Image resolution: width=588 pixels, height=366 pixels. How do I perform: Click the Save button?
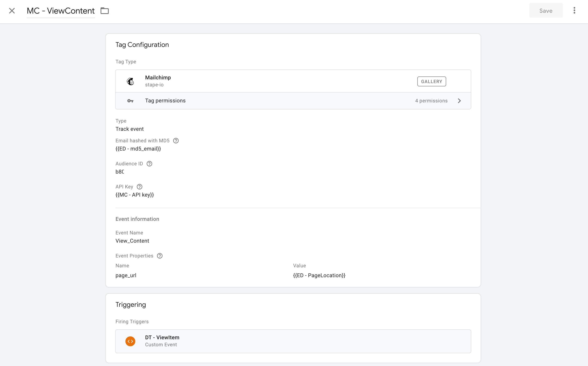coord(546,11)
